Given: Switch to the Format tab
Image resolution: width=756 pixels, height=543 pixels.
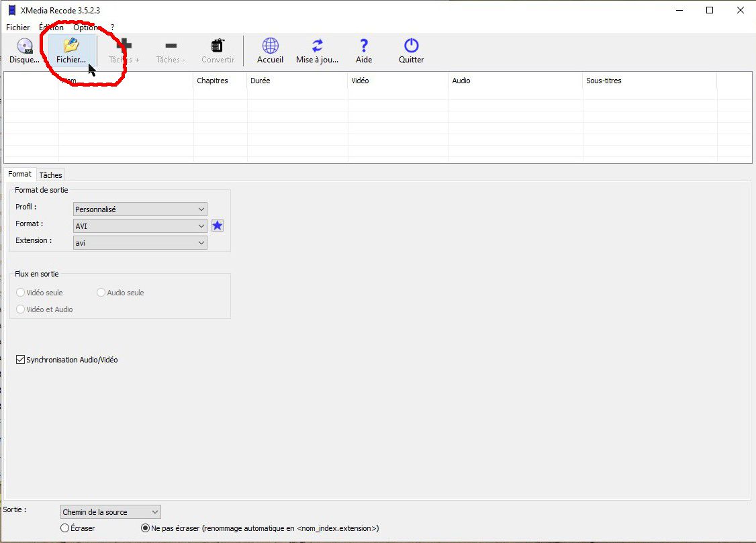Looking at the screenshot, I should pos(19,174).
